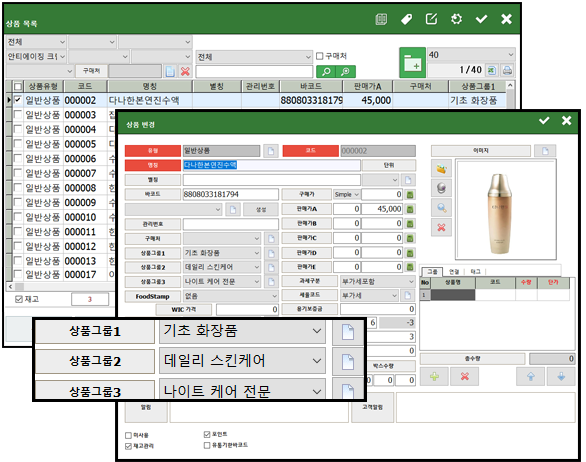Click the 명칭 product name input field
This screenshot has height=462, width=586.
click(272, 165)
